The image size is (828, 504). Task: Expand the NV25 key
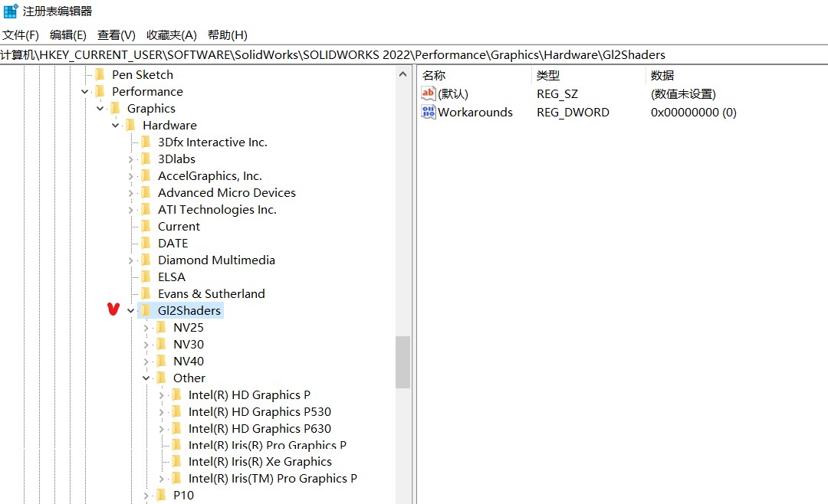pyautogui.click(x=146, y=329)
